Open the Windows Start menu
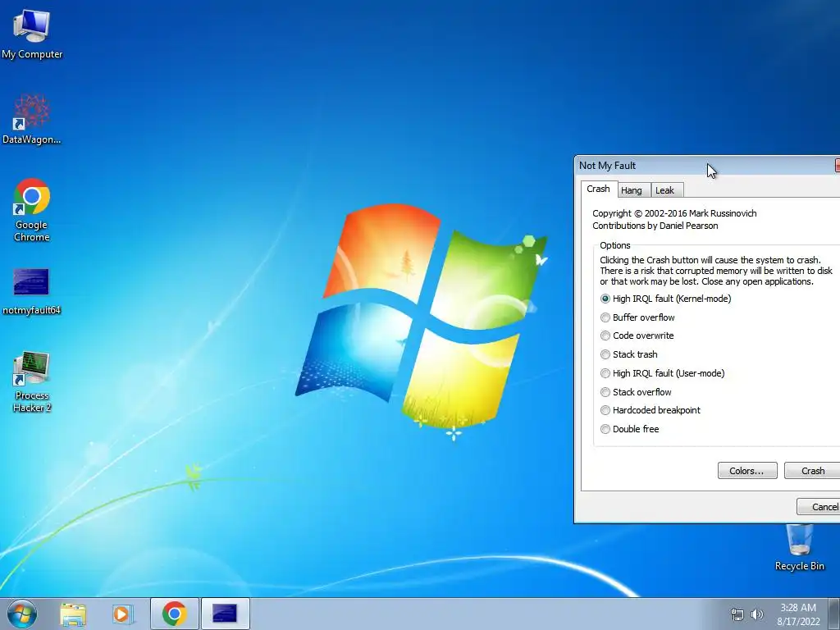The width and height of the screenshot is (840, 630). click(x=22, y=614)
